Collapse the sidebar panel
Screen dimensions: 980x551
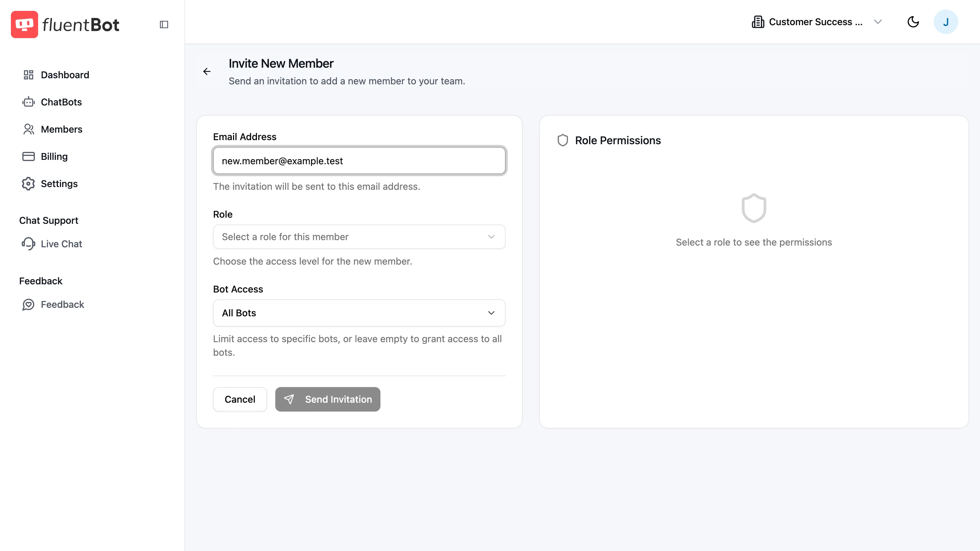point(164,24)
